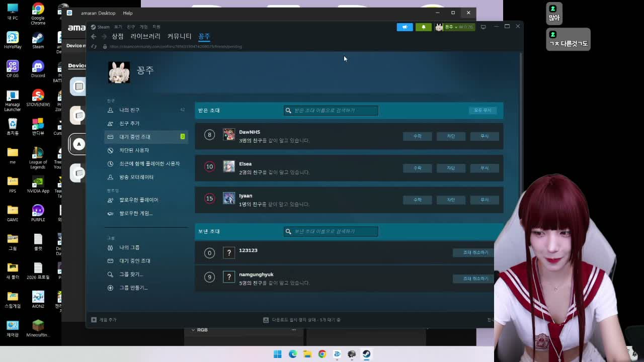Ignore the invite from DawNHS
Viewport: 644px width, 362px height.
(x=485, y=136)
